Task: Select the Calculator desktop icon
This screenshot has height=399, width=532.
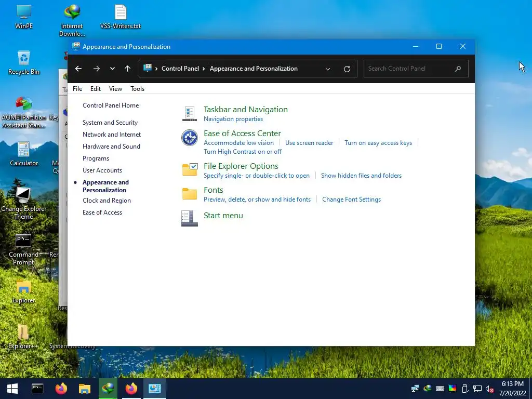Action: coord(24,154)
